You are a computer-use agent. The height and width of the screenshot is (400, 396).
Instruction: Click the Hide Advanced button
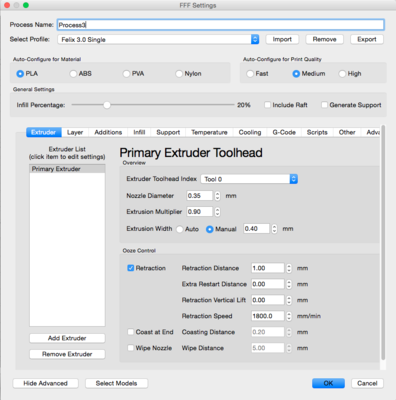click(x=45, y=383)
